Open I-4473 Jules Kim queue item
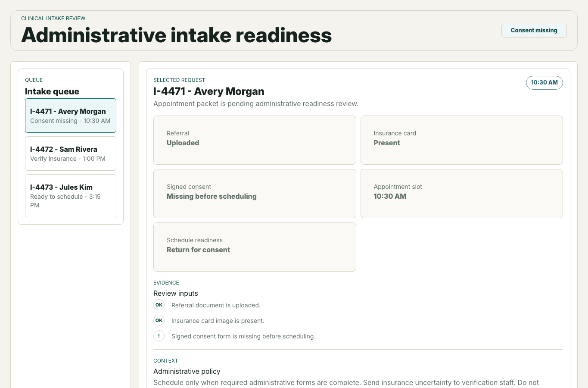588x388 pixels. (71, 196)
